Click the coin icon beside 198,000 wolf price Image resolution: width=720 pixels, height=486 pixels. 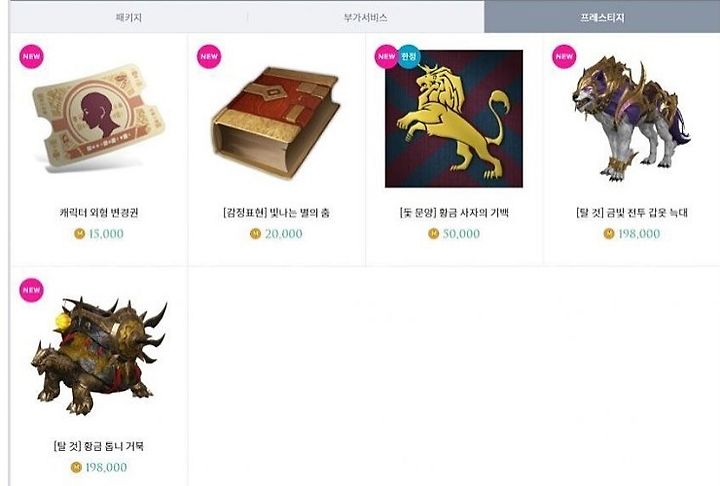pyautogui.click(x=609, y=234)
